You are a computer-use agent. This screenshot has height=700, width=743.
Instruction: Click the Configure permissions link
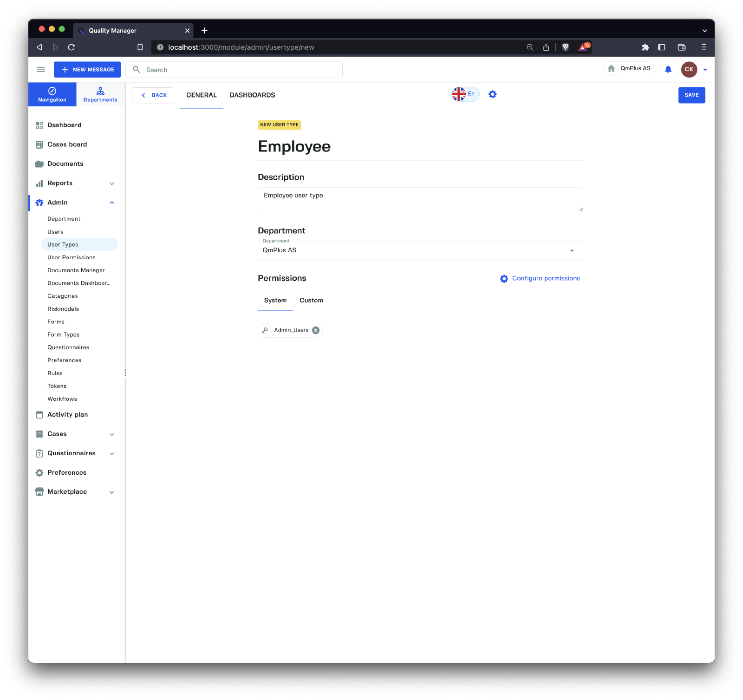pyautogui.click(x=545, y=278)
